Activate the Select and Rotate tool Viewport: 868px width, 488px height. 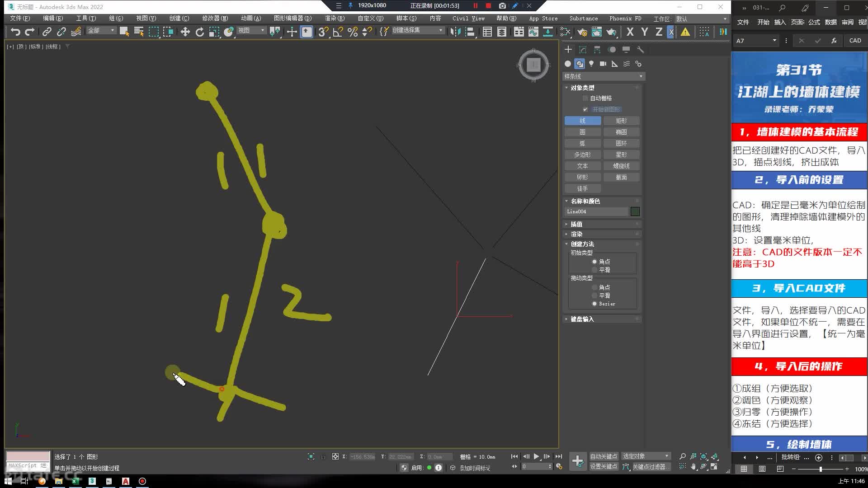click(x=199, y=32)
